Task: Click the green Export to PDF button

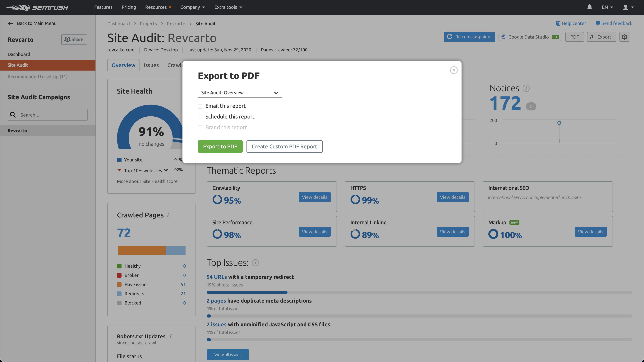Action: click(220, 146)
